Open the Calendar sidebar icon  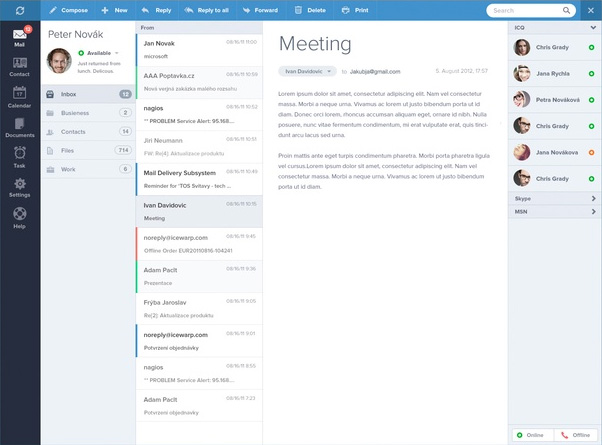(19, 97)
